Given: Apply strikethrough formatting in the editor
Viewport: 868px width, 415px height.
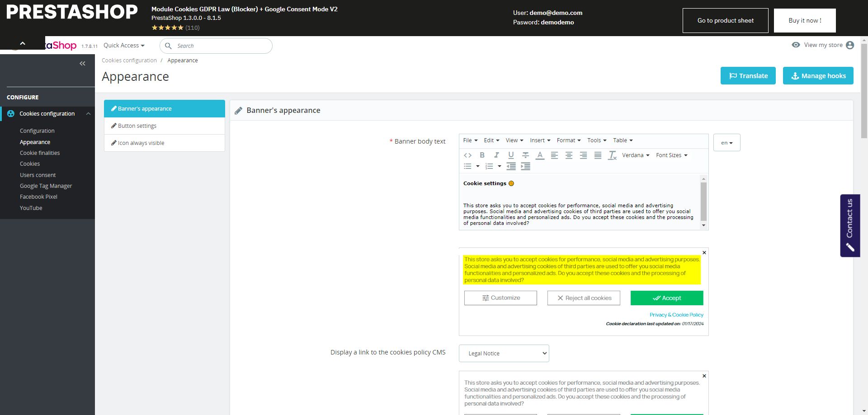Looking at the screenshot, I should [525, 155].
